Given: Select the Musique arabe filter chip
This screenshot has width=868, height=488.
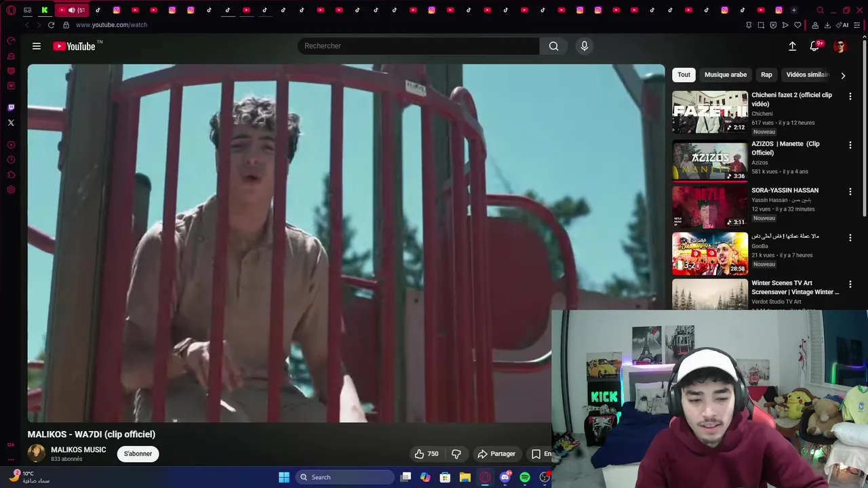Looking at the screenshot, I should 725,75.
